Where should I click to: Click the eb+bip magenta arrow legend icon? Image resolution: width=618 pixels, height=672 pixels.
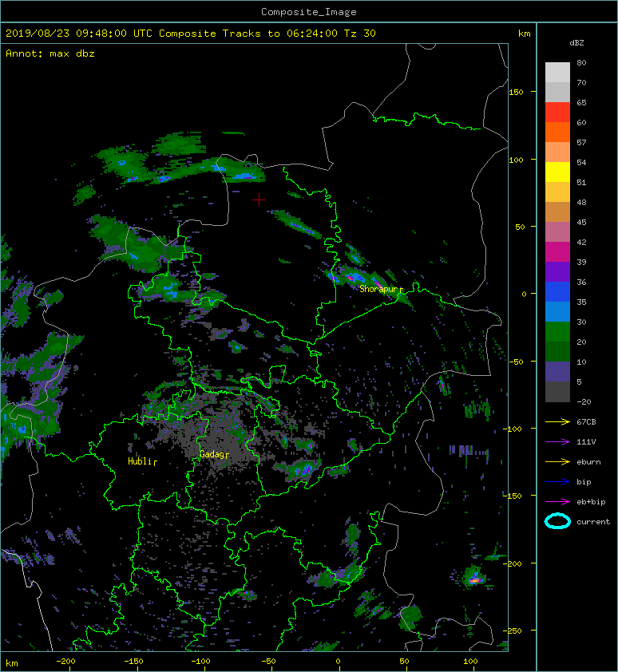pos(557,501)
